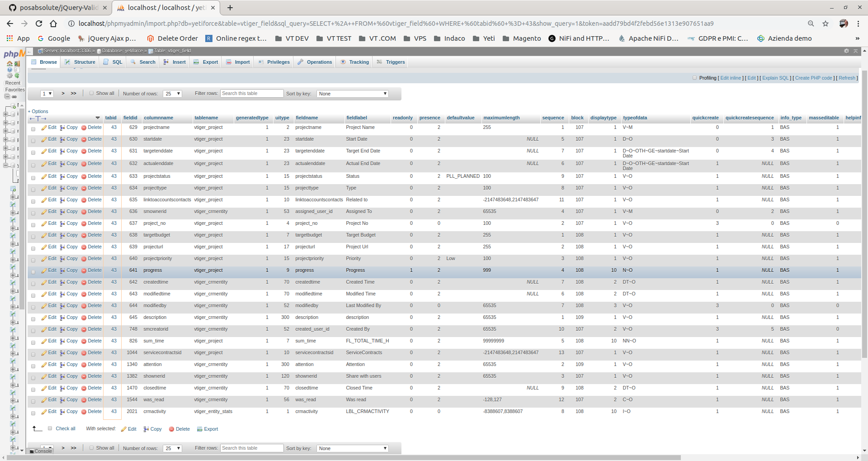Click the link-with-main-panel chain icon

[x=14, y=97]
